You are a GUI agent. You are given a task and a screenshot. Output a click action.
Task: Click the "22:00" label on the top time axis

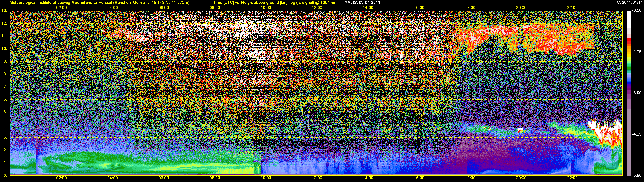(572, 7)
